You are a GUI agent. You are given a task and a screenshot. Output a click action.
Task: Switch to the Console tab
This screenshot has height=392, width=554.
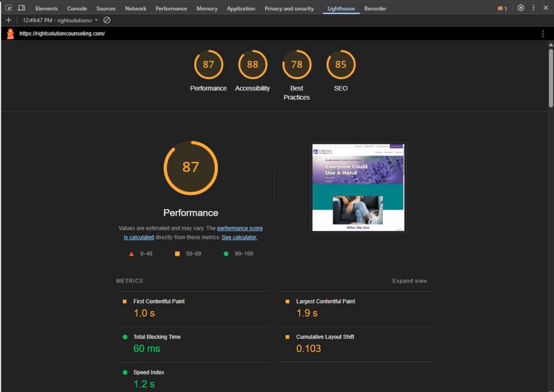77,9
